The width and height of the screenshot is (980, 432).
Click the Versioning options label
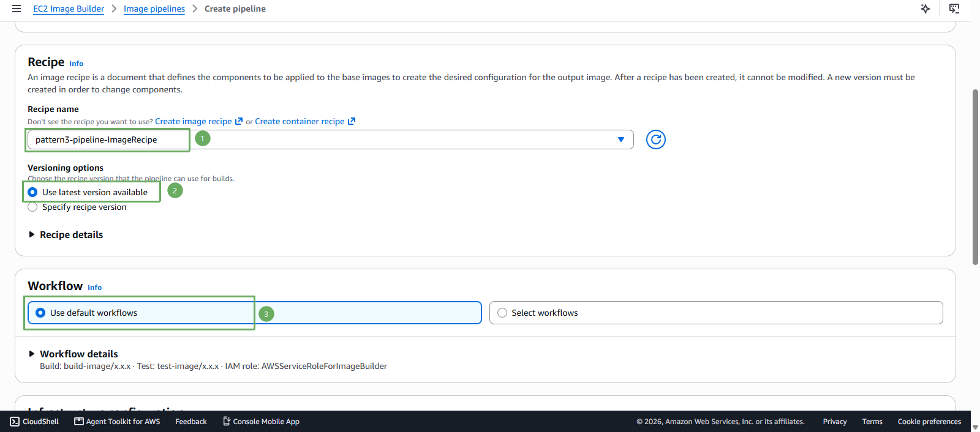tap(66, 168)
